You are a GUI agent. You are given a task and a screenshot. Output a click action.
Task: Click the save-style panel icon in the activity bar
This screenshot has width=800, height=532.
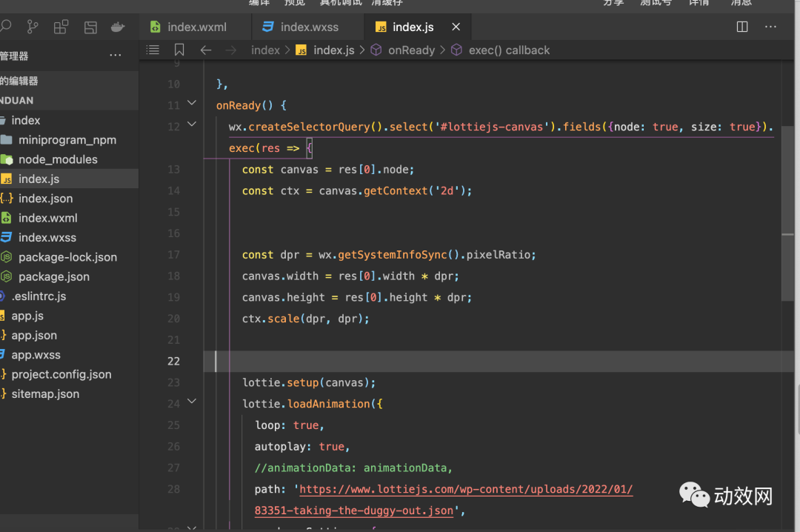pyautogui.click(x=90, y=27)
